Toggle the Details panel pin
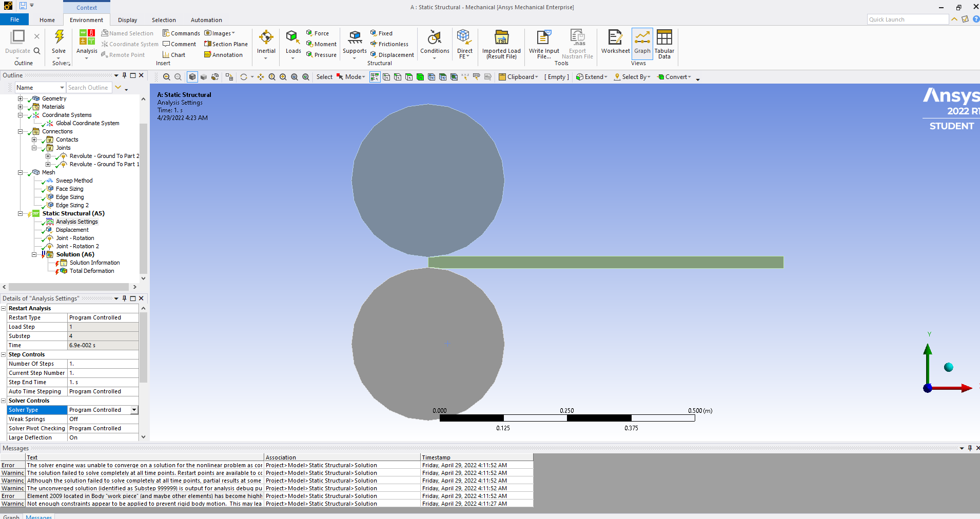980x519 pixels. [x=124, y=298]
